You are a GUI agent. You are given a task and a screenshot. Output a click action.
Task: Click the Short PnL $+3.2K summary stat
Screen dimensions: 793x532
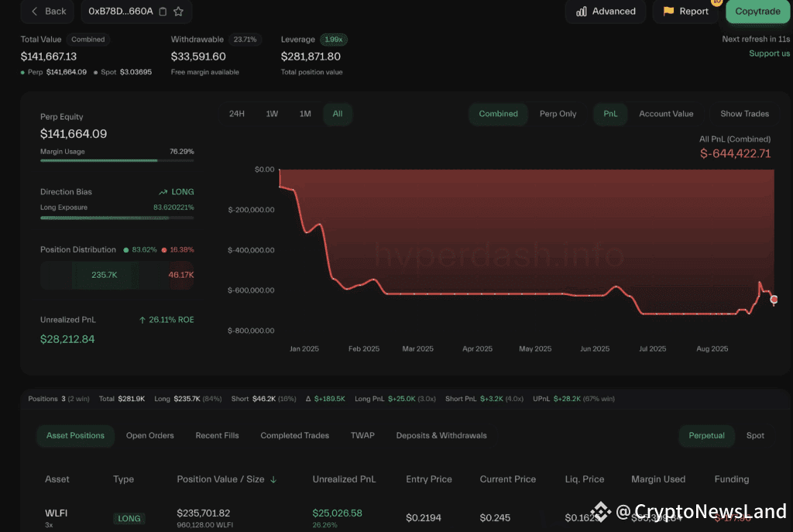pyautogui.click(x=484, y=399)
